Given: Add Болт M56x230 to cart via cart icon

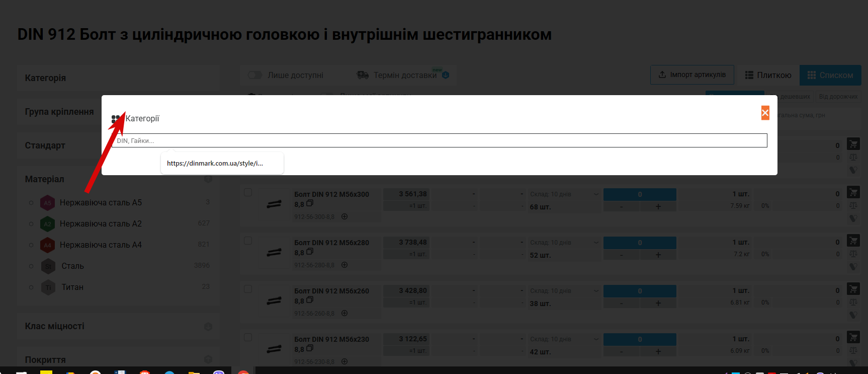Looking at the screenshot, I should click(x=853, y=337).
